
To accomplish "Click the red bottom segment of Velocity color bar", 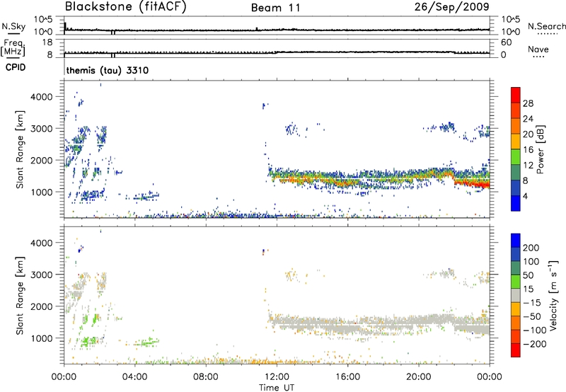I will click(516, 350).
